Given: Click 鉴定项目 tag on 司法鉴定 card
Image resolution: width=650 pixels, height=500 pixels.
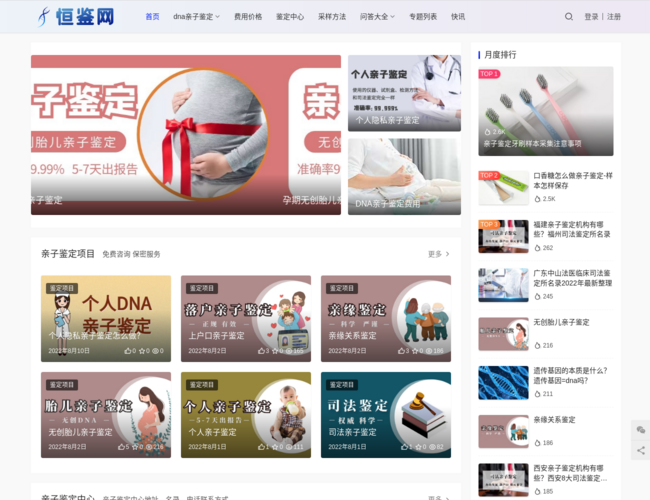Looking at the screenshot, I should click(342, 385).
